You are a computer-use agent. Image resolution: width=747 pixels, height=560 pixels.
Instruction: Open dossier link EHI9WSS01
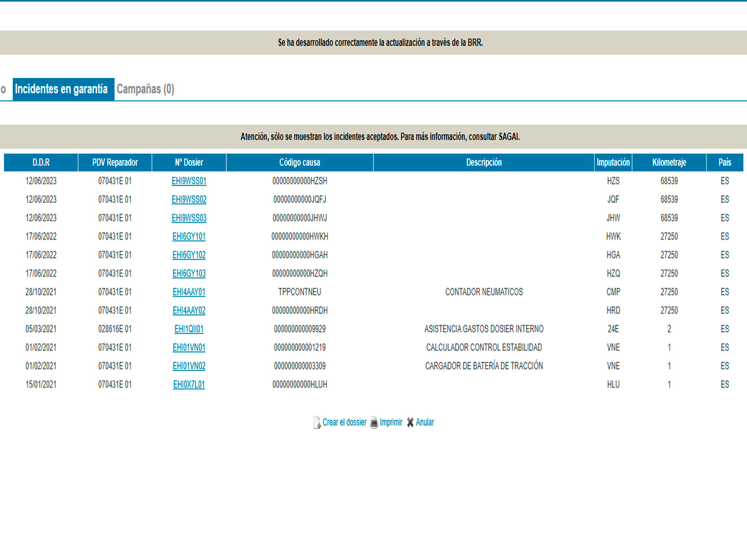(x=189, y=181)
